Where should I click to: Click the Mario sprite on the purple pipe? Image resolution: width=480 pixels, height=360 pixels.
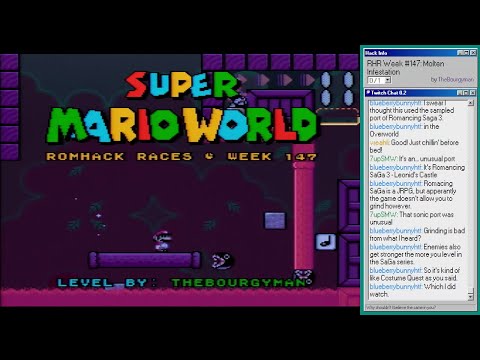(162, 240)
